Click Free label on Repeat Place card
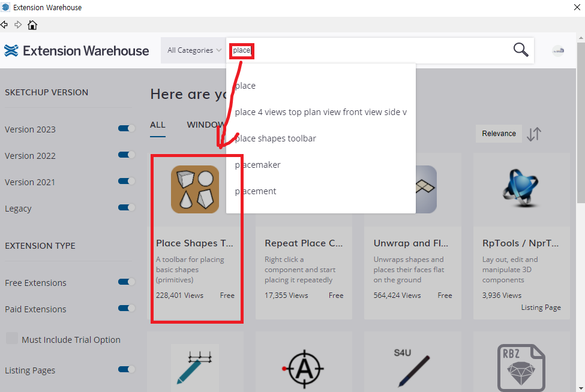 [336, 295]
